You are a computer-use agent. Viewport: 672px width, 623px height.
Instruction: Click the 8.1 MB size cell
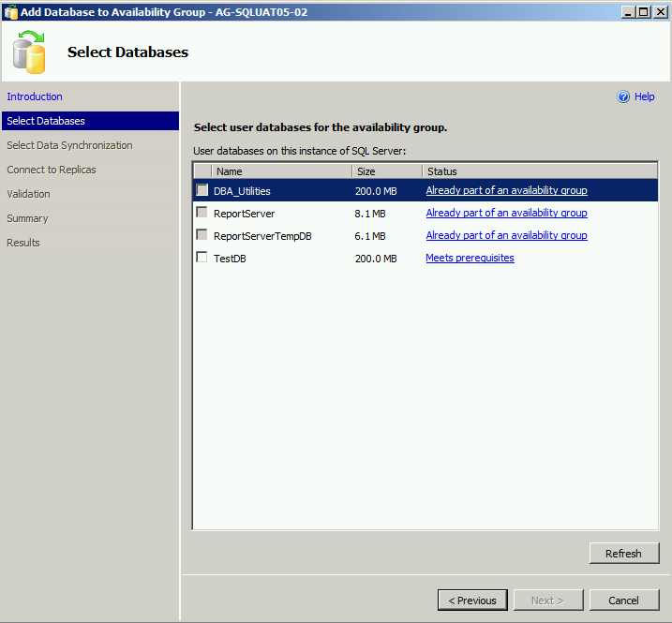coord(370,214)
